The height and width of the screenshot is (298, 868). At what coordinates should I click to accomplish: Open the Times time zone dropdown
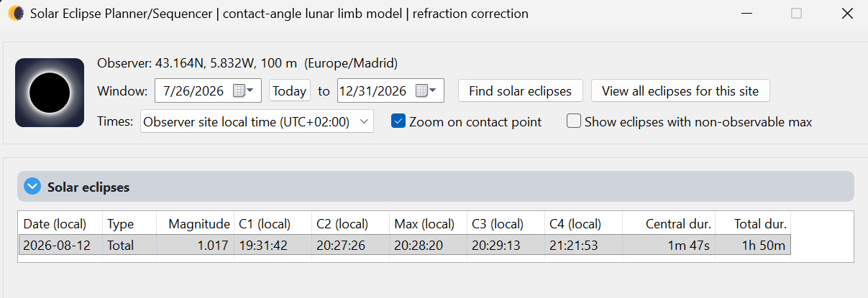click(x=257, y=122)
